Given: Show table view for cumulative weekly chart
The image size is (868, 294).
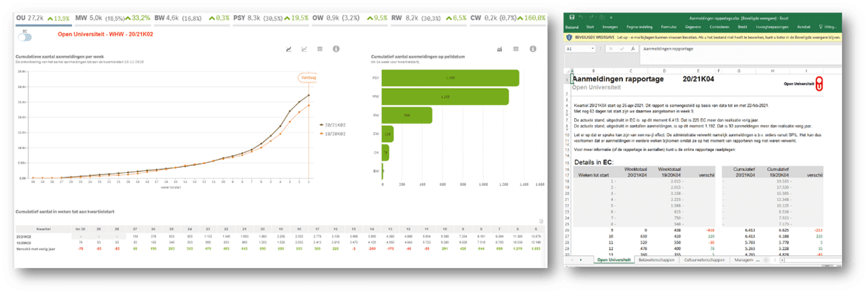Looking at the screenshot, I should tap(320, 49).
